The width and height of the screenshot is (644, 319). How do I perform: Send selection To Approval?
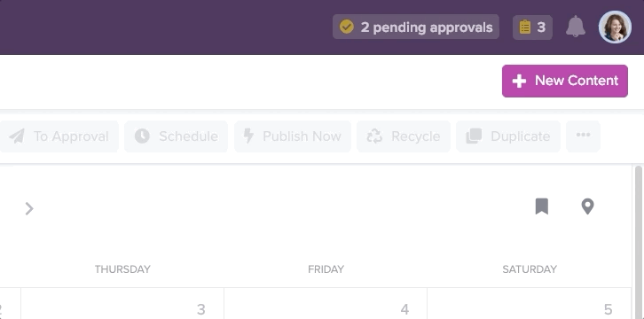point(59,136)
